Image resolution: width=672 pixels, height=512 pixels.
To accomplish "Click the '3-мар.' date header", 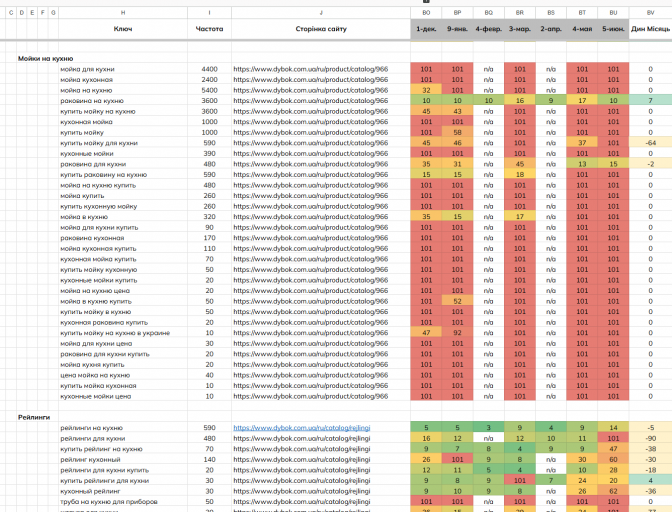I will click(x=520, y=29).
